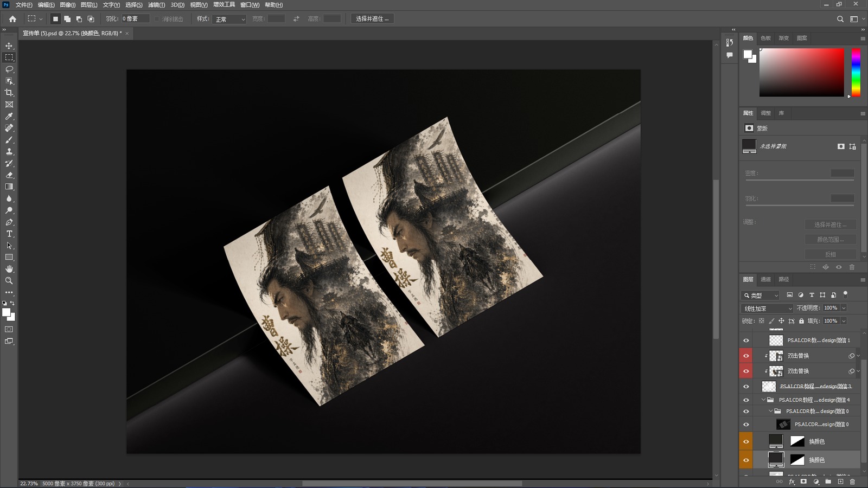
Task: Select the Pen tool
Action: (9, 222)
